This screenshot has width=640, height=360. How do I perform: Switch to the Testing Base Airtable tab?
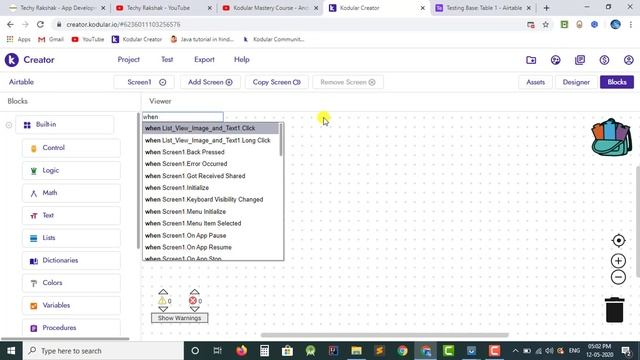(484, 8)
